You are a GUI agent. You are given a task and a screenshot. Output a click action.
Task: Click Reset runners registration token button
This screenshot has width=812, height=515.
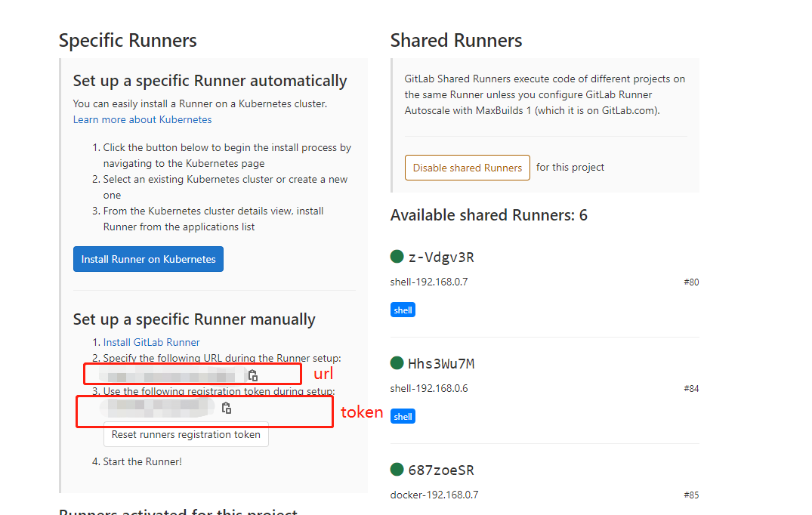pos(186,434)
